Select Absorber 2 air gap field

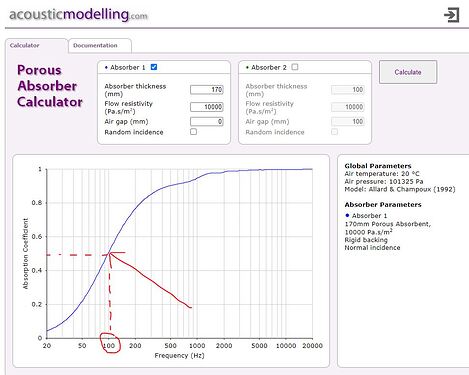pos(348,122)
